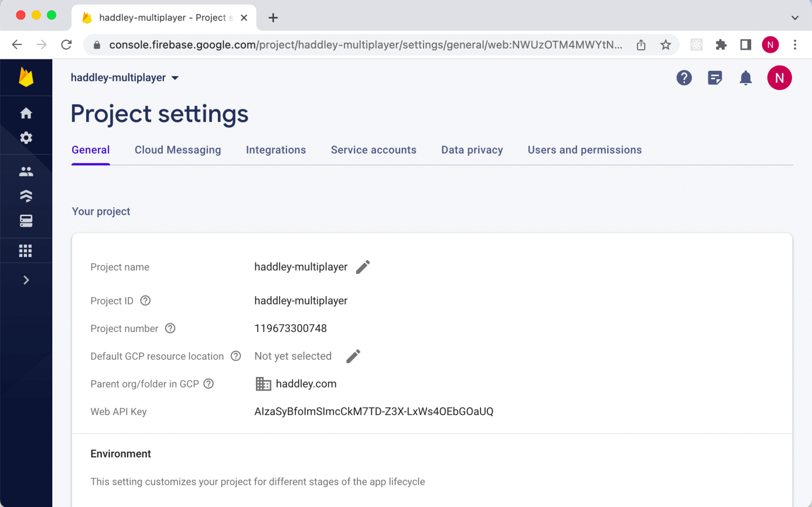Open Authentication users icon in sidebar
Screen dimensions: 812x507
pos(26,171)
